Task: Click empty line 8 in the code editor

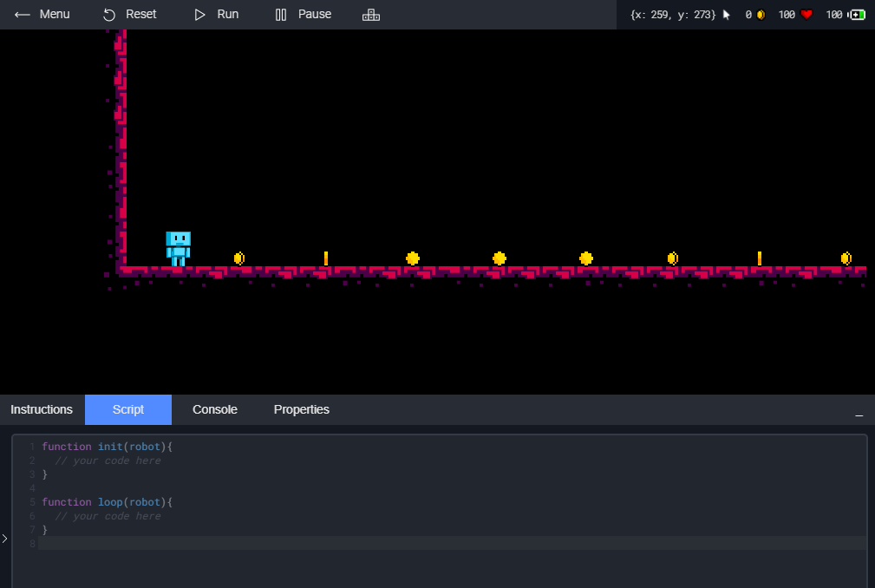Action: point(434,544)
